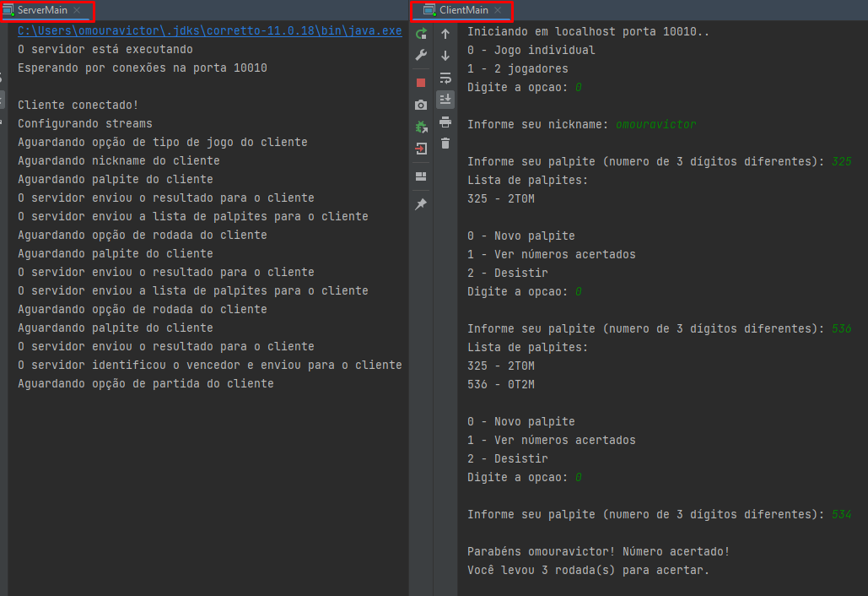Click 'Aguardando opção de partida do cliente'
Viewport: 868px width, 596px height.
[146, 383]
